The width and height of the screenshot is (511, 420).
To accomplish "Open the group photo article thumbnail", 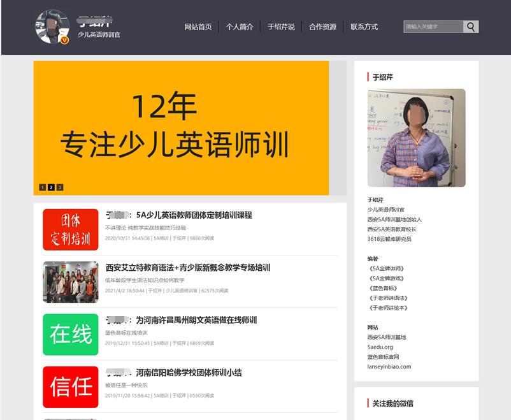I will pyautogui.click(x=70, y=282).
